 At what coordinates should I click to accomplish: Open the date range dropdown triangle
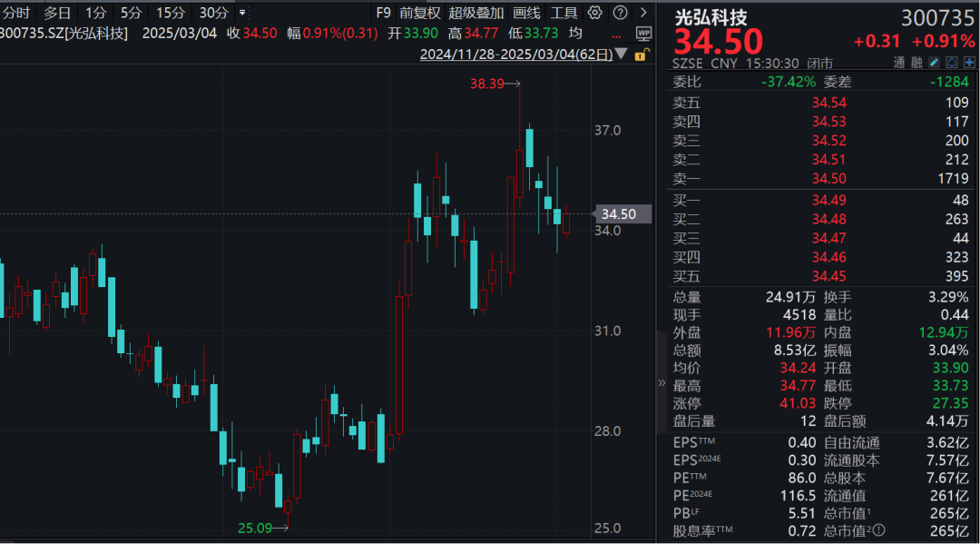(621, 54)
